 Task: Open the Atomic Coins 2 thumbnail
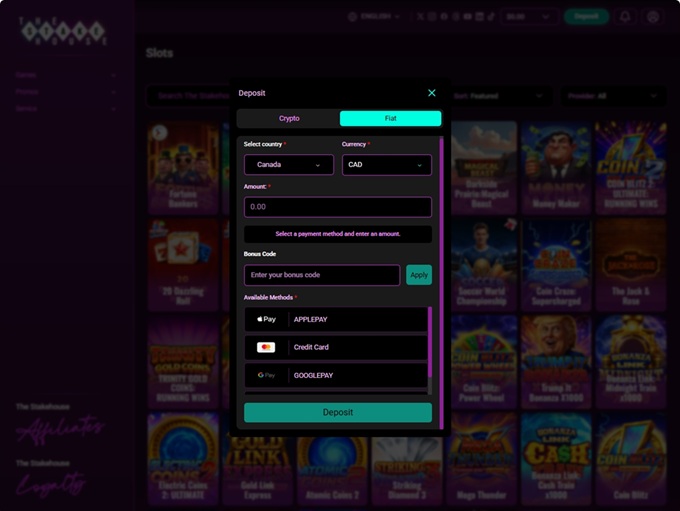click(x=332, y=471)
